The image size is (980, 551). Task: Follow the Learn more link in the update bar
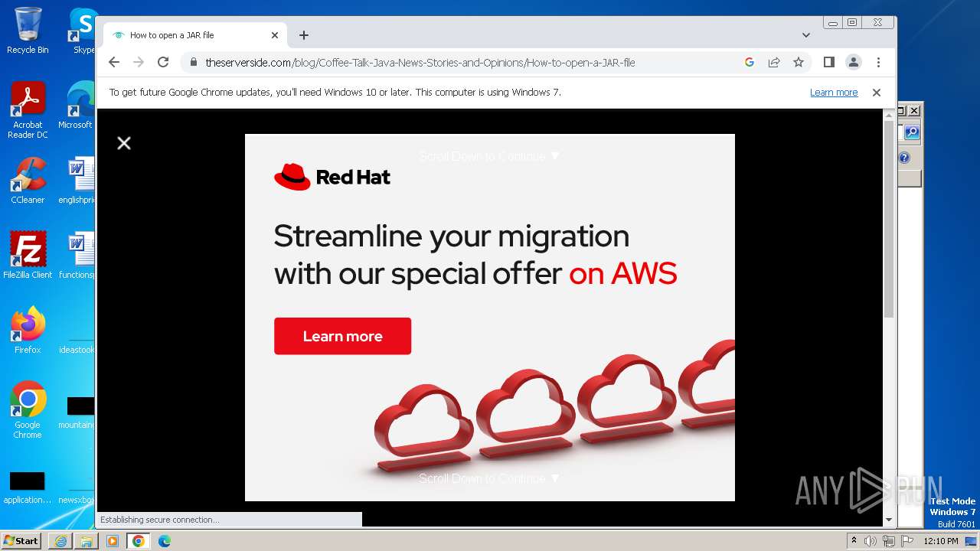point(834,93)
